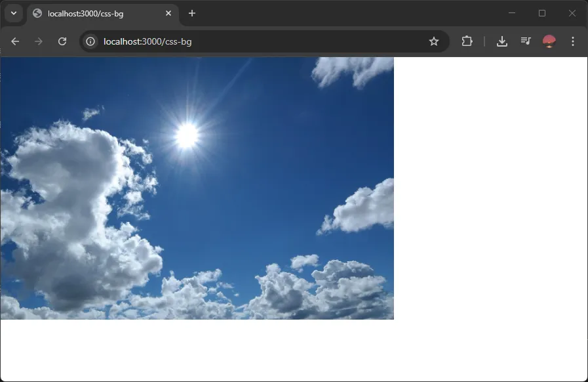Image resolution: width=588 pixels, height=382 pixels.
Task: Reload the current page
Action: (x=62, y=41)
